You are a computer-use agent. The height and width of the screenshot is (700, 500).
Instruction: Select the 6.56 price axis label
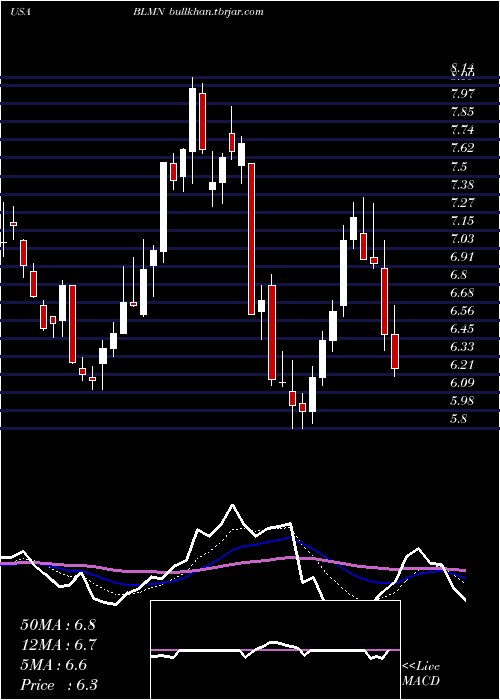click(x=462, y=311)
